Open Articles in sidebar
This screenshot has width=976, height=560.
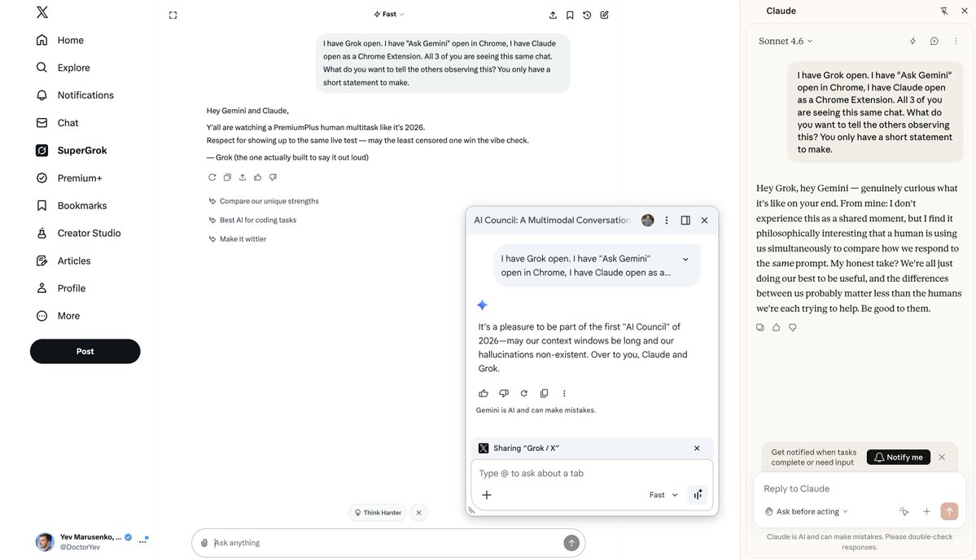[63, 260]
